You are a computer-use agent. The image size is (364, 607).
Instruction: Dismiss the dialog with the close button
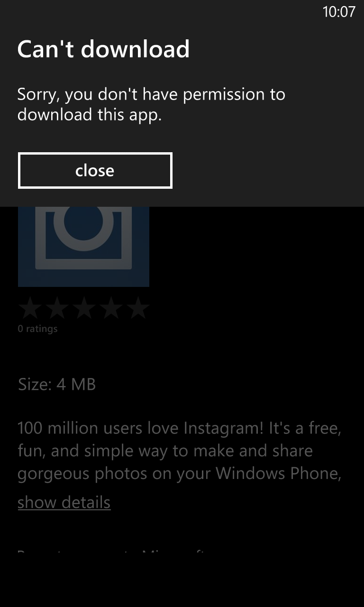click(x=95, y=171)
